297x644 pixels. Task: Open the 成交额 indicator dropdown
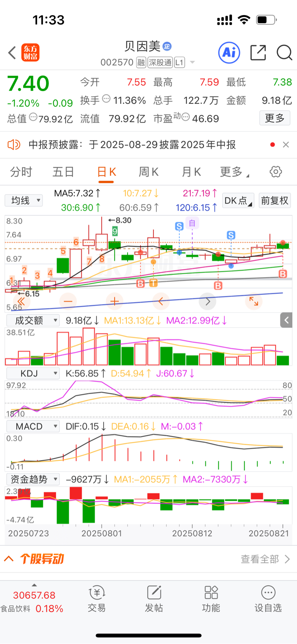coord(33,320)
